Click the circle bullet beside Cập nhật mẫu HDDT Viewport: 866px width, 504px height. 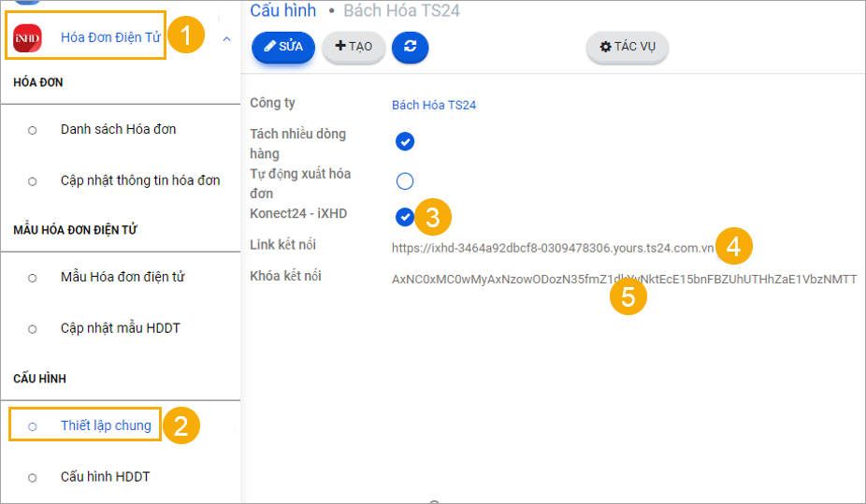33,329
